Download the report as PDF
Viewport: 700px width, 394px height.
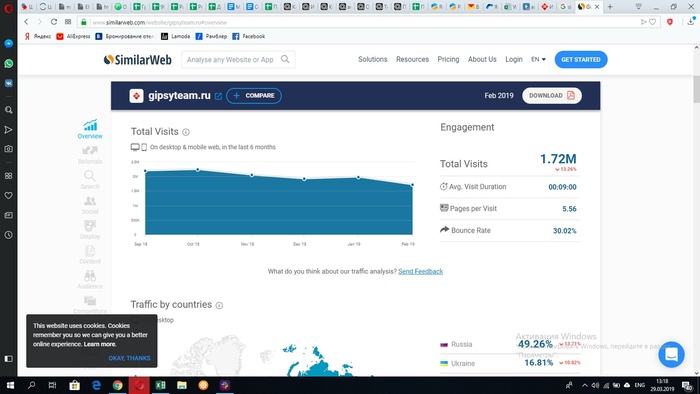(x=552, y=95)
